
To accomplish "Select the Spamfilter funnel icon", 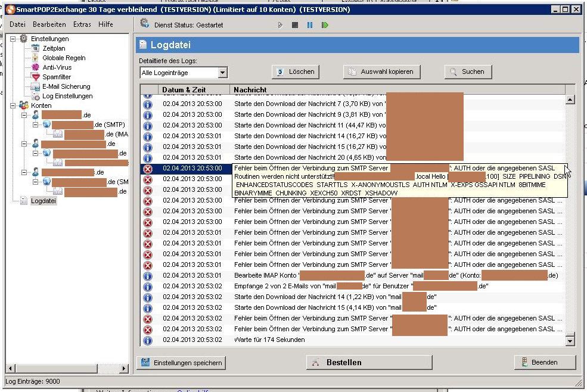I will tap(35, 77).
